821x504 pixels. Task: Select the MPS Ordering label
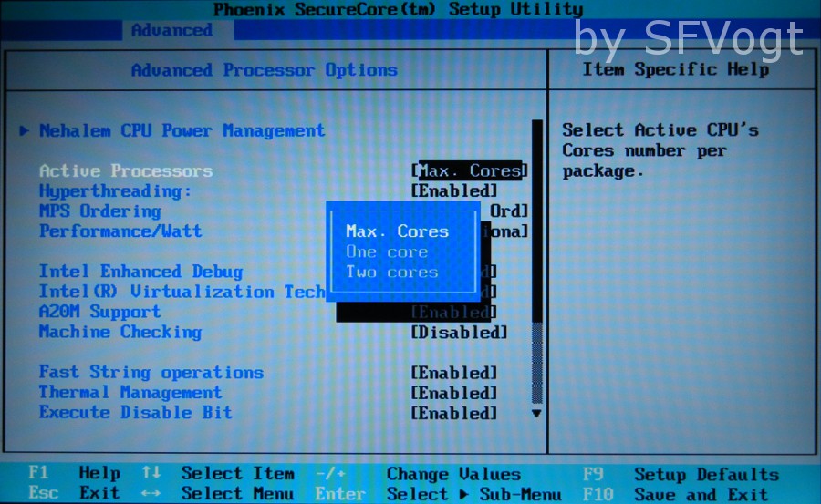[x=100, y=211]
